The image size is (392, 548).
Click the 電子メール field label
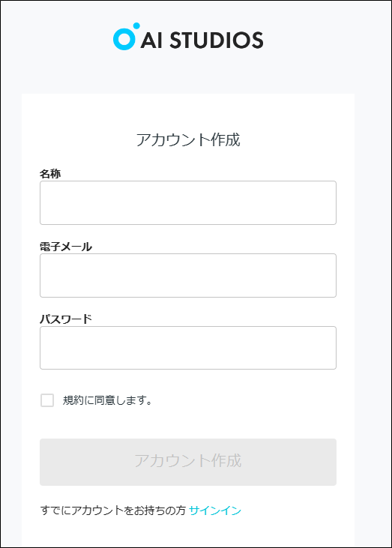[x=66, y=247]
